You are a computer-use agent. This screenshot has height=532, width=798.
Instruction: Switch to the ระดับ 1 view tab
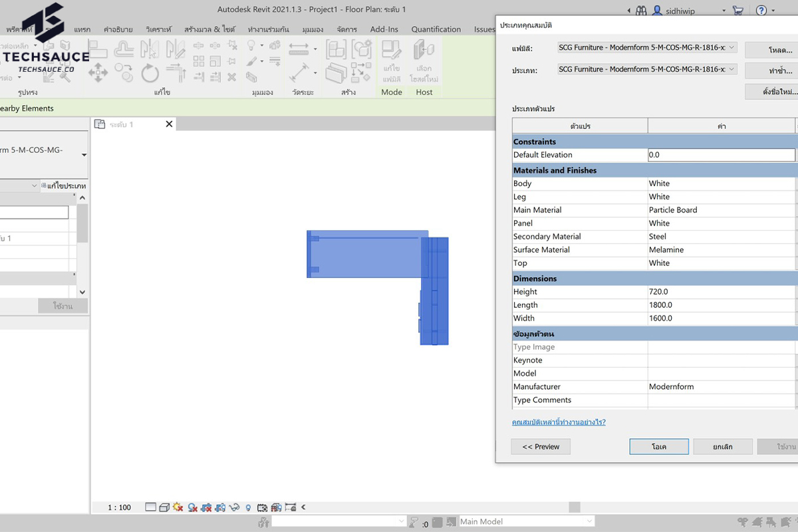point(122,124)
